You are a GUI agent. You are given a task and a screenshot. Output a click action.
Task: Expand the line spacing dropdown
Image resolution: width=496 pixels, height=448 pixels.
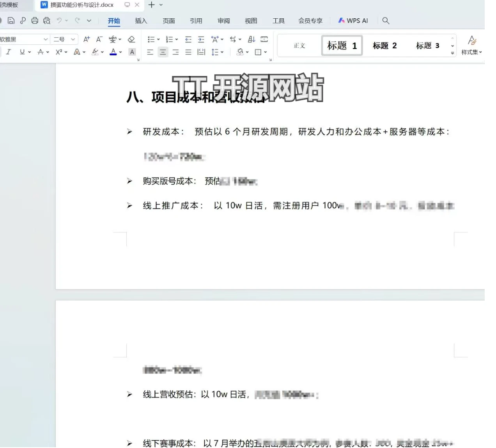point(222,52)
